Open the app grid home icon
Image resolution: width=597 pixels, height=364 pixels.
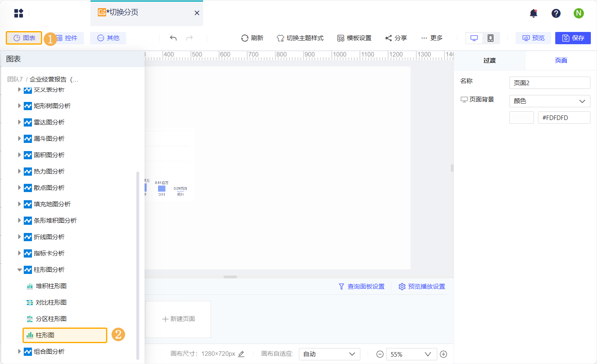pos(19,13)
